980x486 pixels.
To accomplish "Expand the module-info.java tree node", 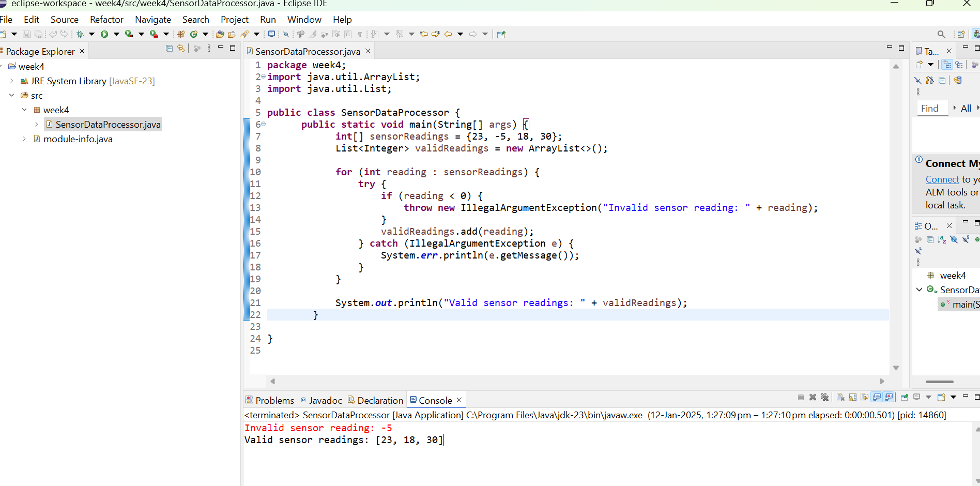I will (x=24, y=139).
